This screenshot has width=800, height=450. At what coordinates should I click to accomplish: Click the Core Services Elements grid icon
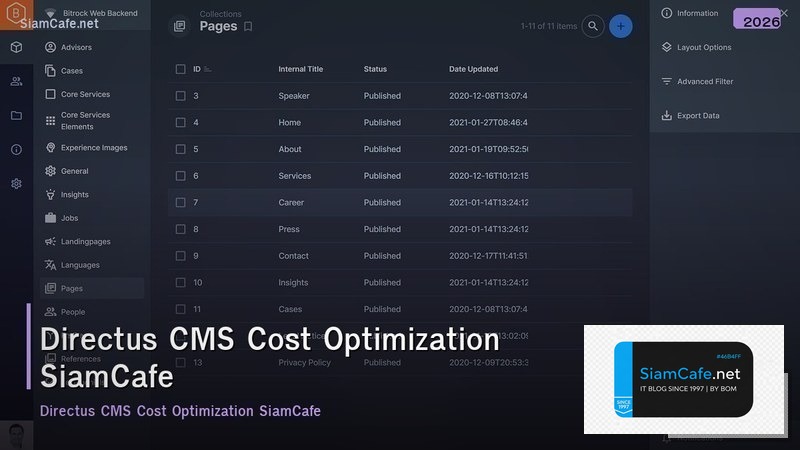[x=50, y=120]
